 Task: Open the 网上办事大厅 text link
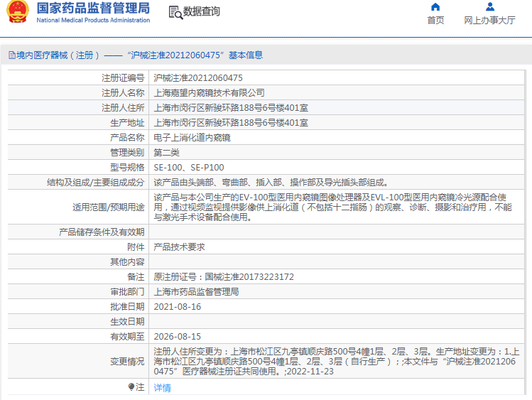pyautogui.click(x=489, y=21)
